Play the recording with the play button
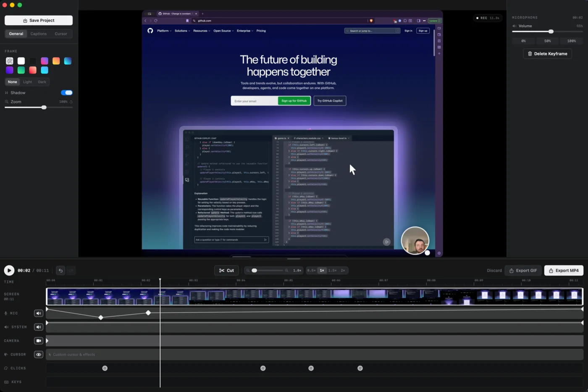588x392 pixels. click(x=9, y=271)
